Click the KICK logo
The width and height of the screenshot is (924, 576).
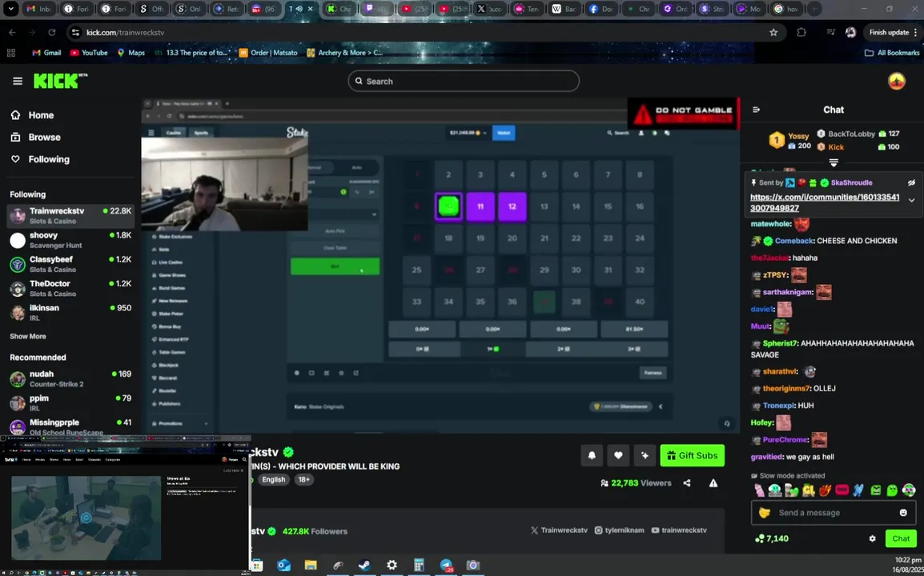coord(60,81)
